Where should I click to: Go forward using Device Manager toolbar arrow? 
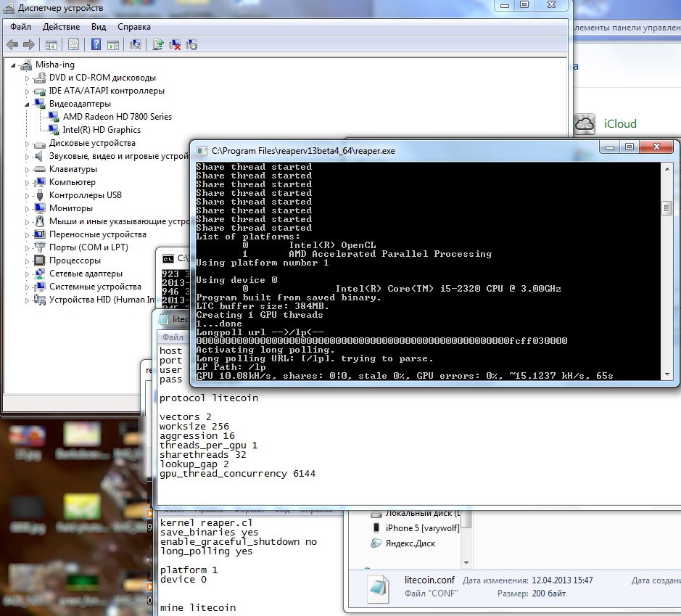(x=29, y=44)
